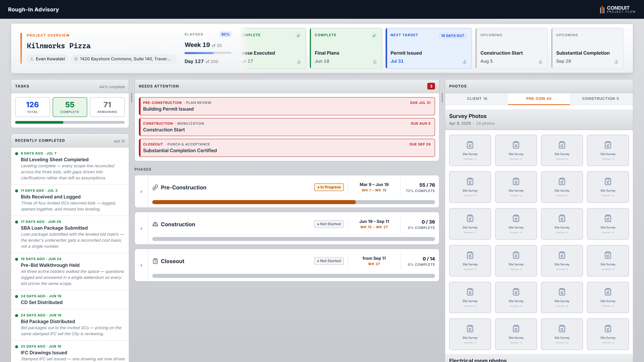Open the Substantial Completion upcoming card
The height and width of the screenshot is (362, 644).
pyautogui.click(x=587, y=48)
